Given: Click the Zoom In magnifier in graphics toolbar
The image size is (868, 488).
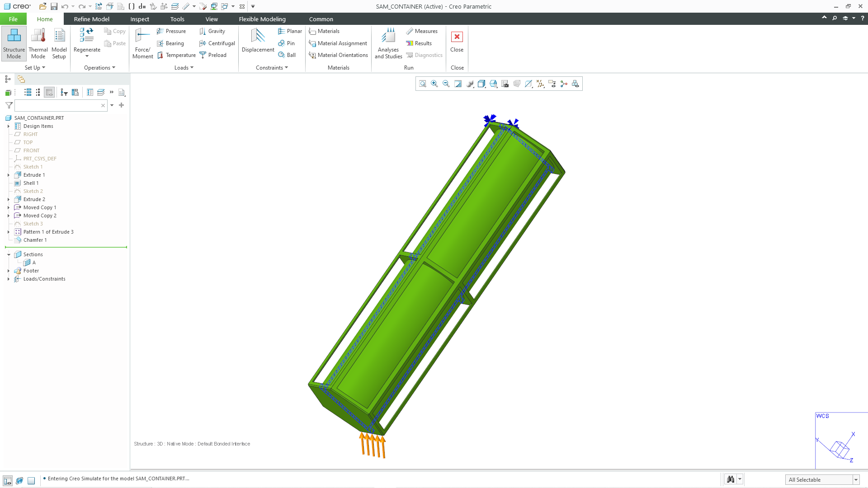Looking at the screenshot, I should 434,84.
